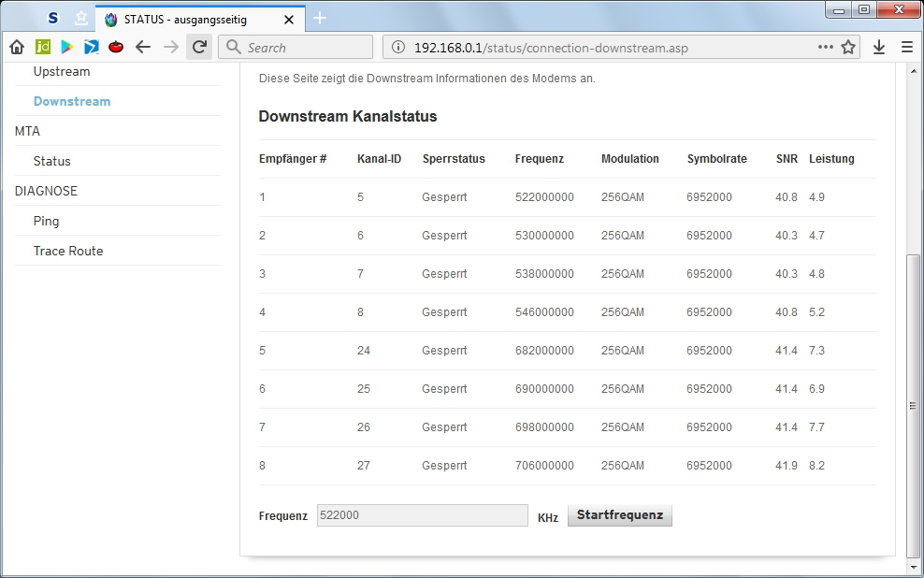This screenshot has height=578, width=924.
Task: Open the Google Play bookmark icon
Action: tap(66, 47)
